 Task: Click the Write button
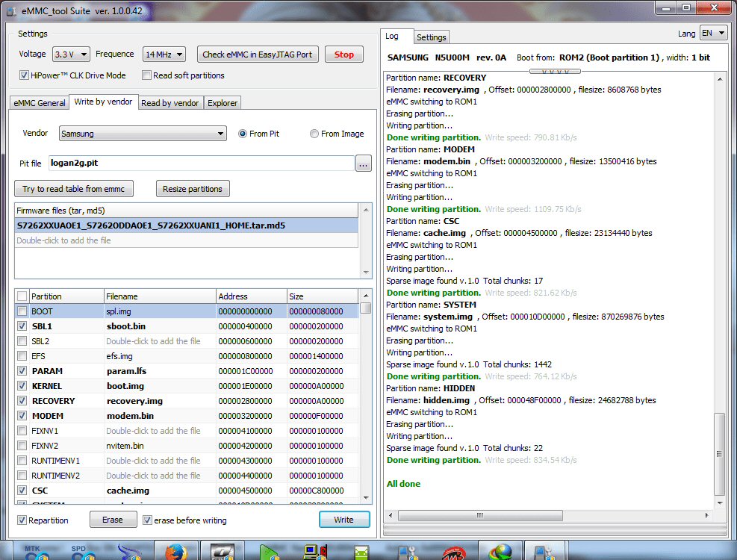(x=343, y=520)
